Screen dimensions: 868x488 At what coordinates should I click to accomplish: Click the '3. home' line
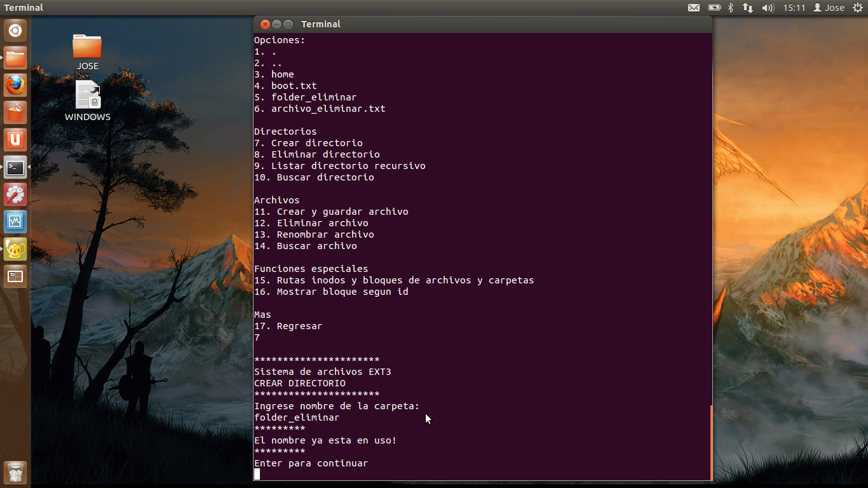point(274,74)
